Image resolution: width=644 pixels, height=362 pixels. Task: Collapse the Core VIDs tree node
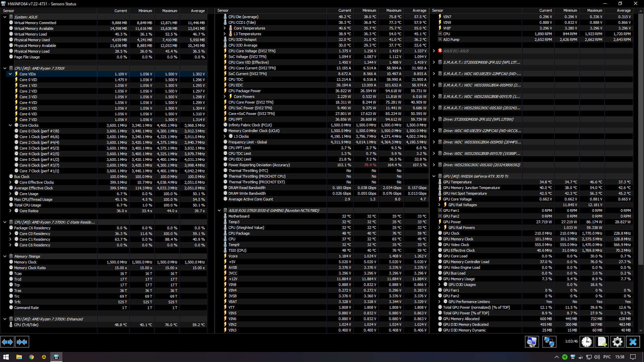[10, 74]
